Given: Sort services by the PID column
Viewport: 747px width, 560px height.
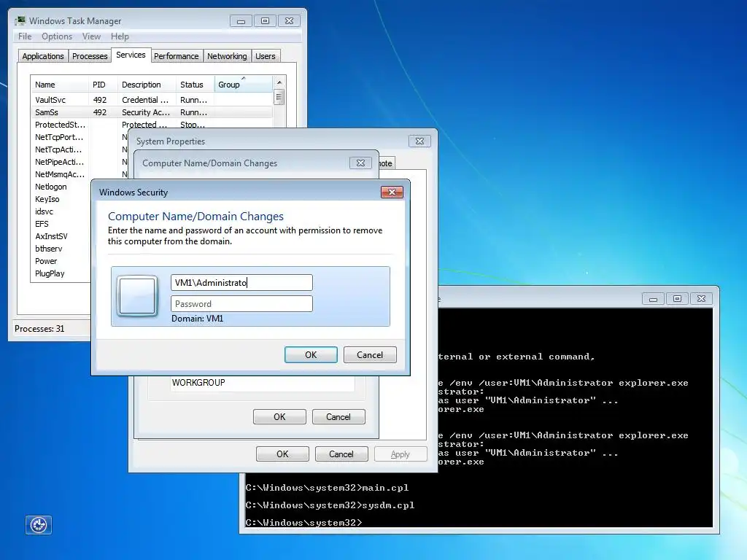Looking at the screenshot, I should pyautogui.click(x=103, y=85).
